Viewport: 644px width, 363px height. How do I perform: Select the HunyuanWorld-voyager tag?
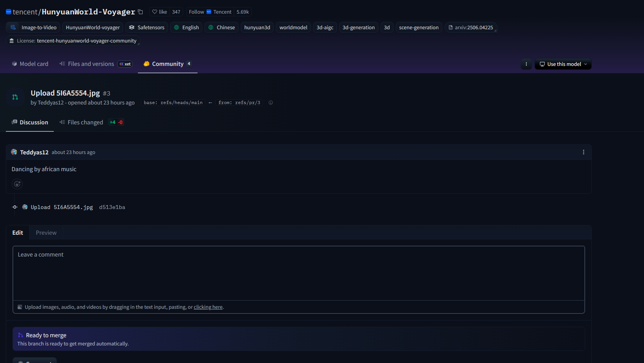click(93, 27)
